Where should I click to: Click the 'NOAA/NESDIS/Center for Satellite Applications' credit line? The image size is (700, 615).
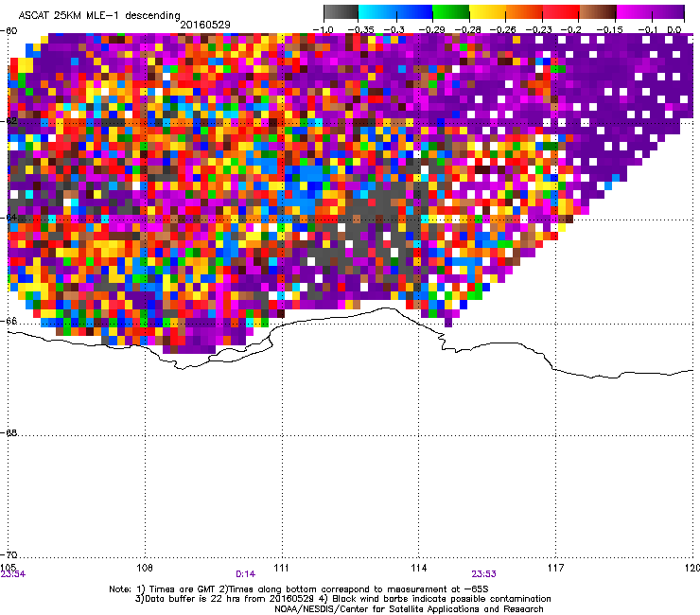tap(409, 609)
